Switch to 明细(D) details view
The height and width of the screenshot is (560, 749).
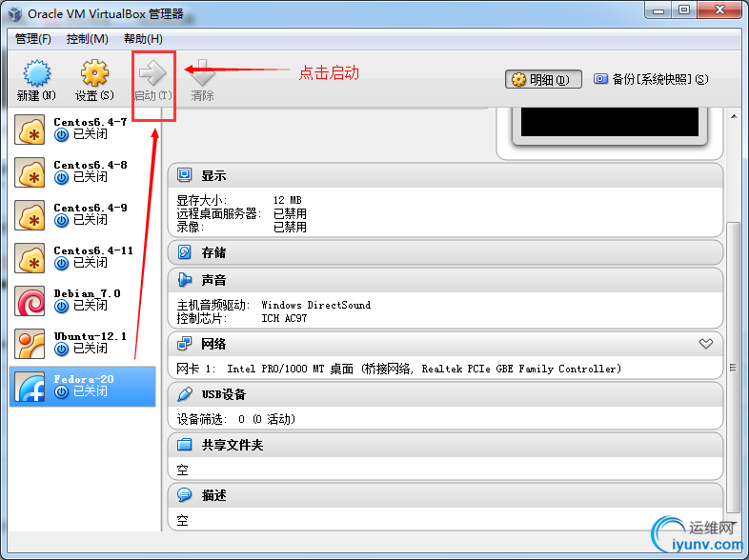coord(543,79)
